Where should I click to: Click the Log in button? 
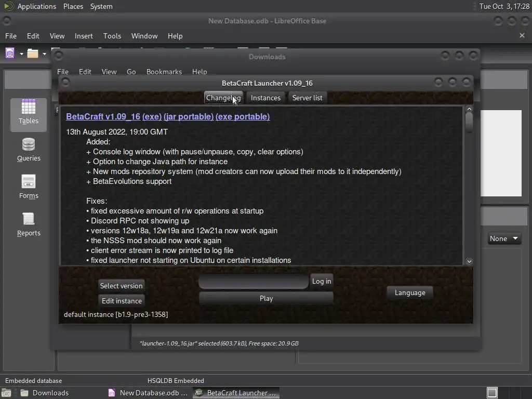point(321,281)
